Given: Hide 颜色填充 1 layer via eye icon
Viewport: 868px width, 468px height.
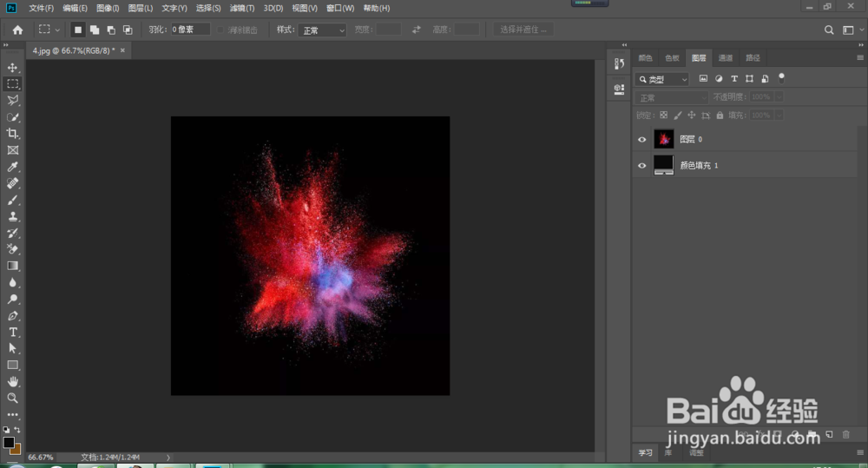Looking at the screenshot, I should pos(642,166).
